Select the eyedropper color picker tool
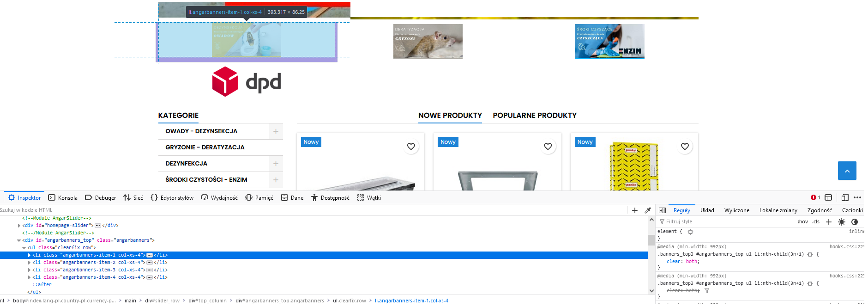This screenshot has height=307, width=868. coord(648,210)
